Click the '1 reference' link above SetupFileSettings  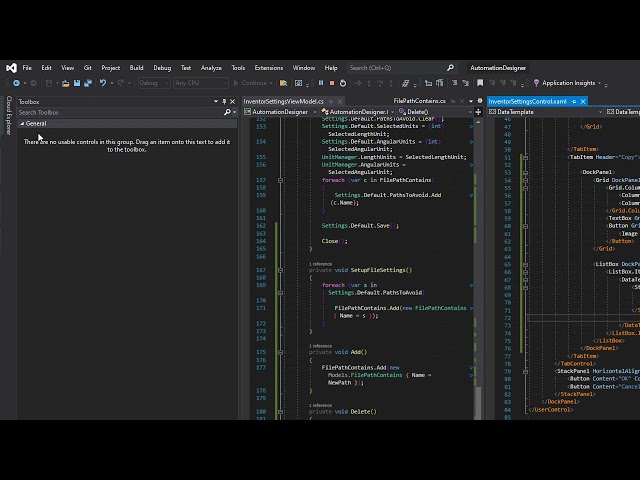tap(320, 264)
